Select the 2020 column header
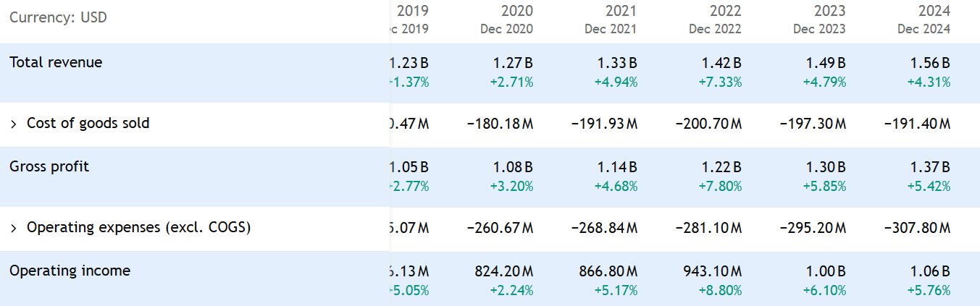This screenshot has height=306, width=980. click(x=516, y=11)
